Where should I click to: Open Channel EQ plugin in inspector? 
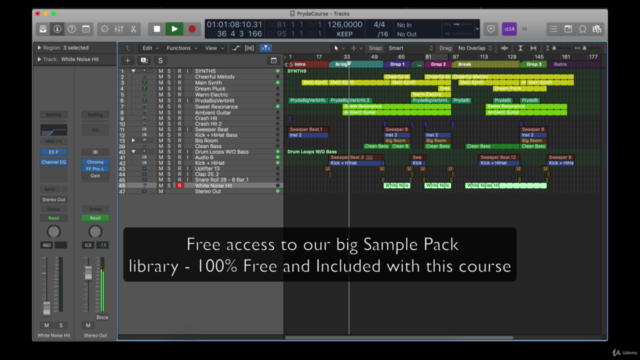tap(53, 162)
